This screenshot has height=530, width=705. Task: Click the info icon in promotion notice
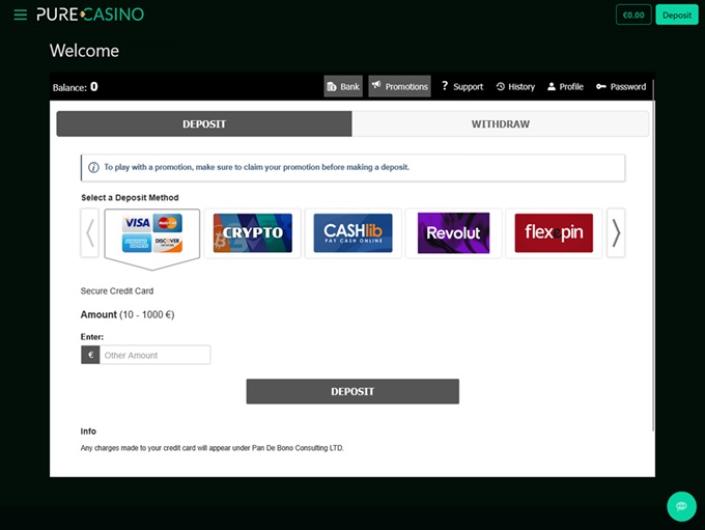(94, 168)
